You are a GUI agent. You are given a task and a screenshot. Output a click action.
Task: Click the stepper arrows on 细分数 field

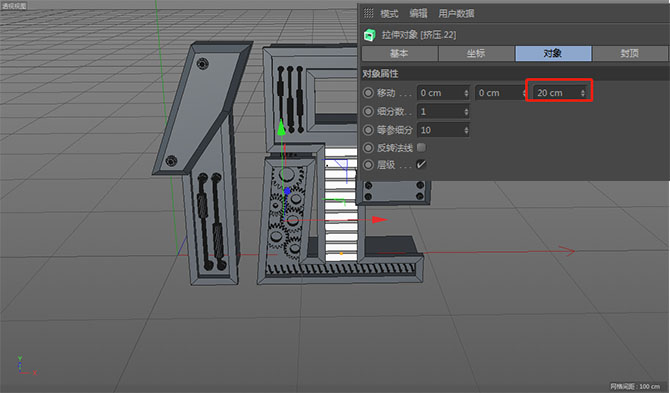[466, 112]
